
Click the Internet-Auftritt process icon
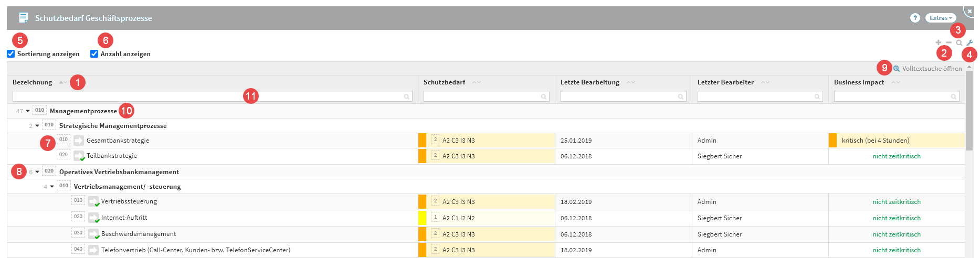click(93, 218)
